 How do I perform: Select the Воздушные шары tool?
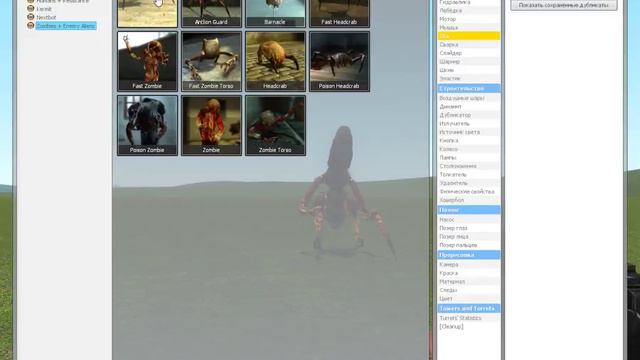469,98
